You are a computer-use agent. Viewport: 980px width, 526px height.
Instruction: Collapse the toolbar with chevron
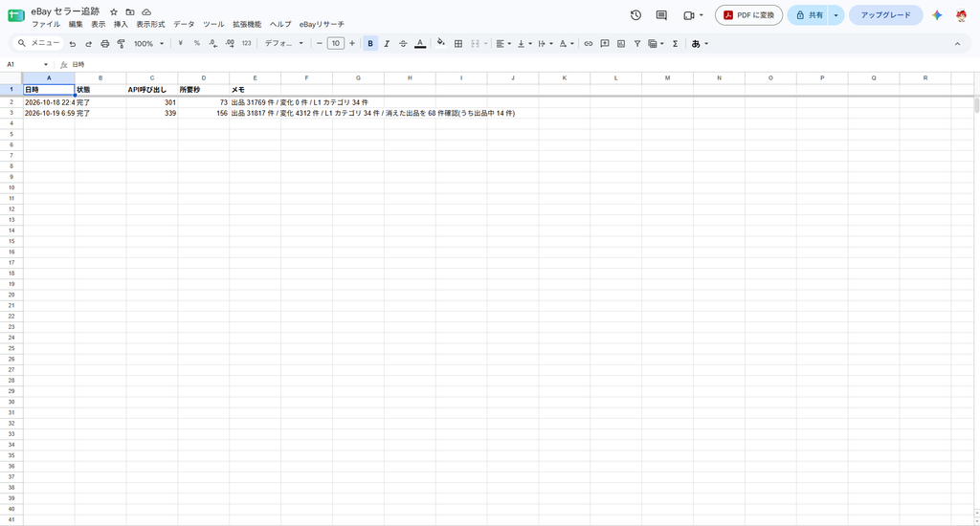click(x=957, y=44)
